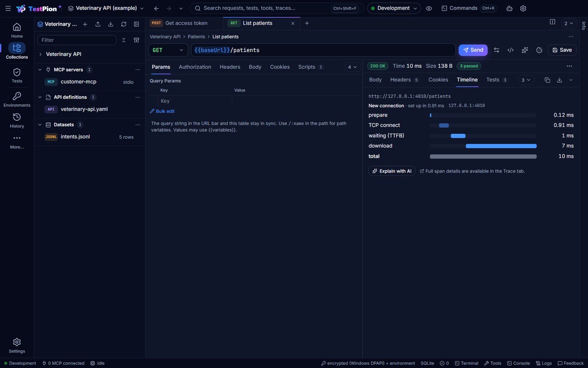This screenshot has height=368, width=588.
Task: Open the request Body tab
Action: 255,67
